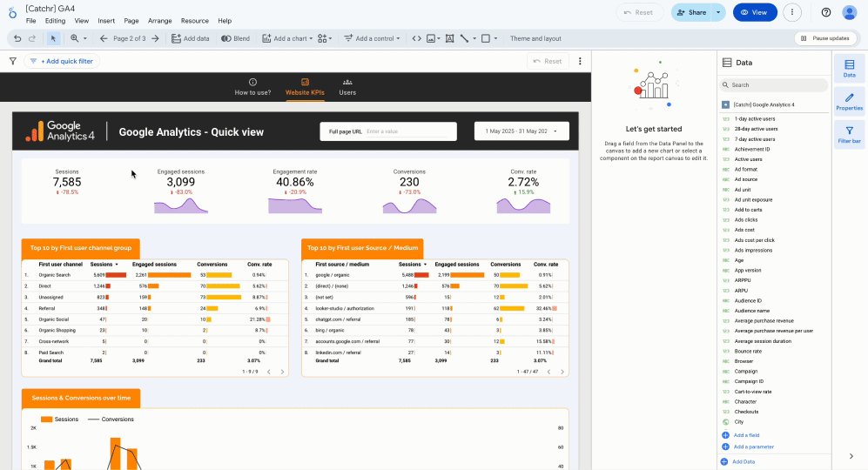Open the Filter bar side panel tab
Viewport: 868px width, 470px height.
pos(849,135)
